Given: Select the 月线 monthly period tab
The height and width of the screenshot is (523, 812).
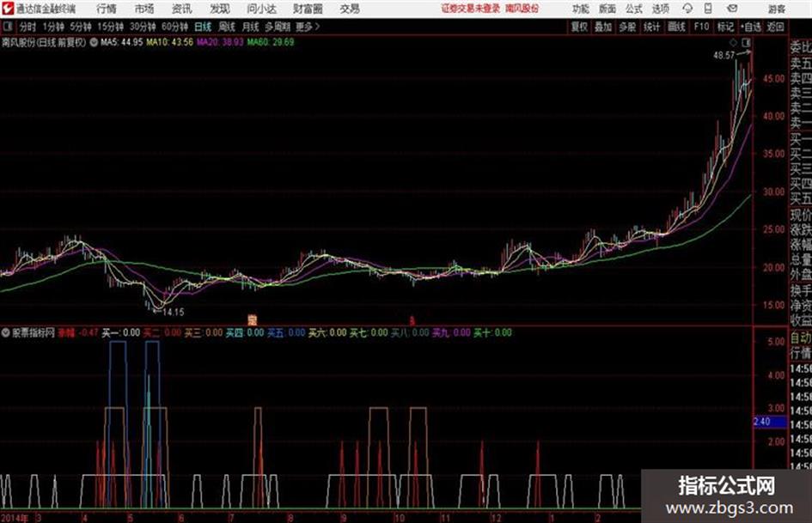Looking at the screenshot, I should (251, 27).
